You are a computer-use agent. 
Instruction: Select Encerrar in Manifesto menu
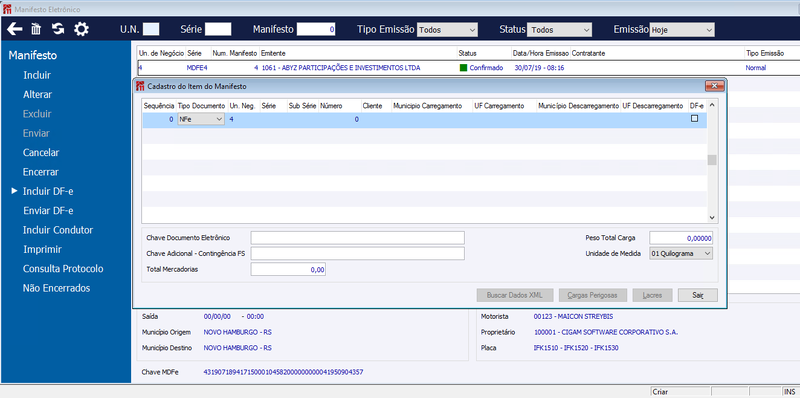point(41,172)
